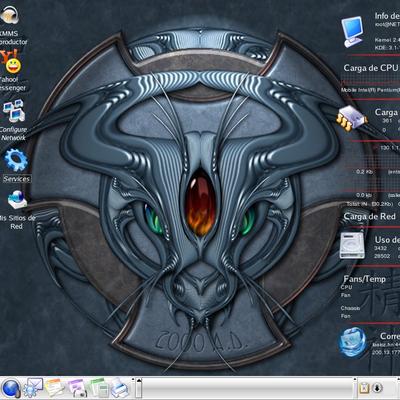
Task: Click the hard drive Uso de icon
Action: (352, 246)
